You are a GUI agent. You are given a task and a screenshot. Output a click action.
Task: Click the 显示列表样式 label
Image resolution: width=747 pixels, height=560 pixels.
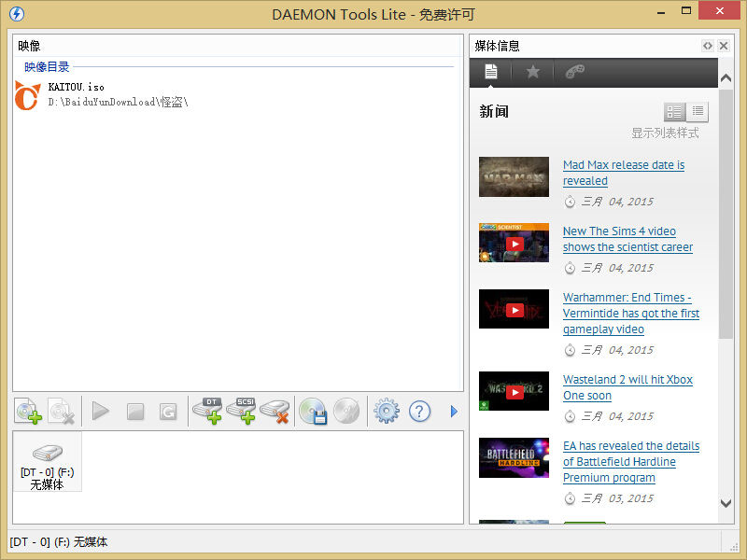[x=665, y=133]
